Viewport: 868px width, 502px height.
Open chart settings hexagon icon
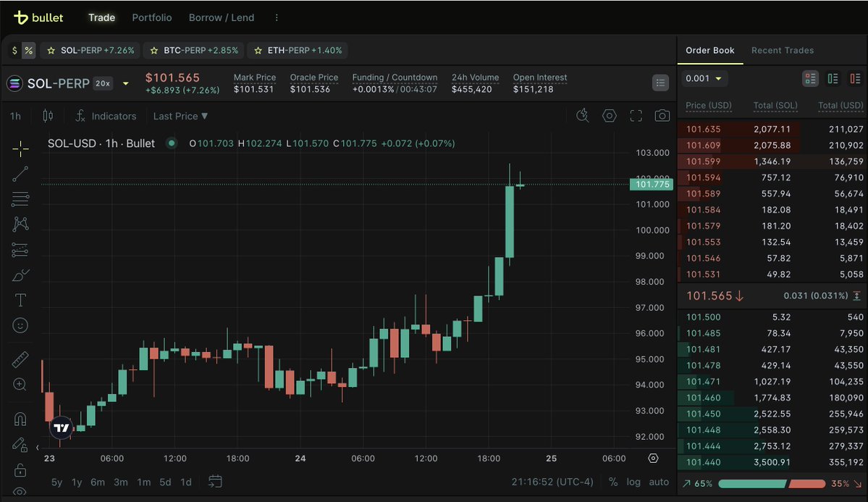609,115
